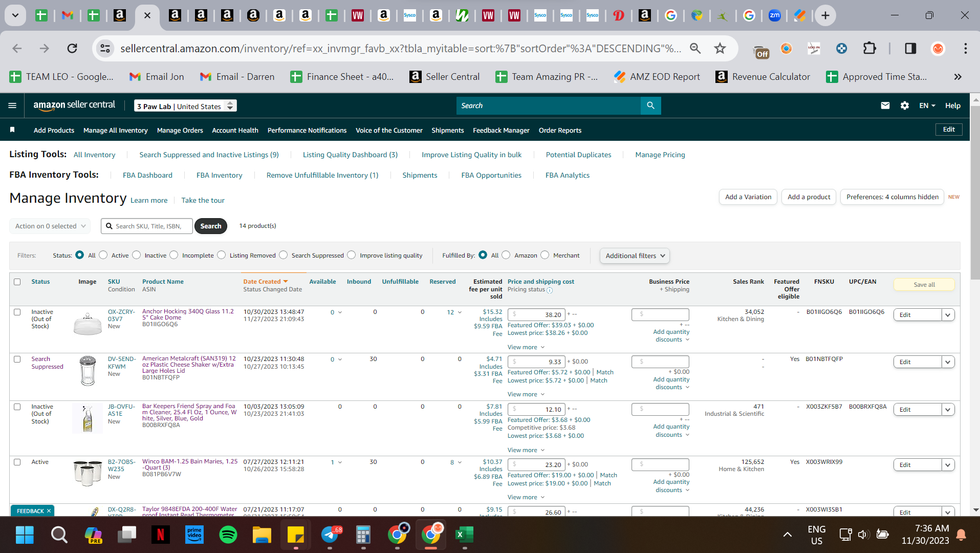The width and height of the screenshot is (980, 553).
Task: View site information icon in address bar
Action: (105, 48)
